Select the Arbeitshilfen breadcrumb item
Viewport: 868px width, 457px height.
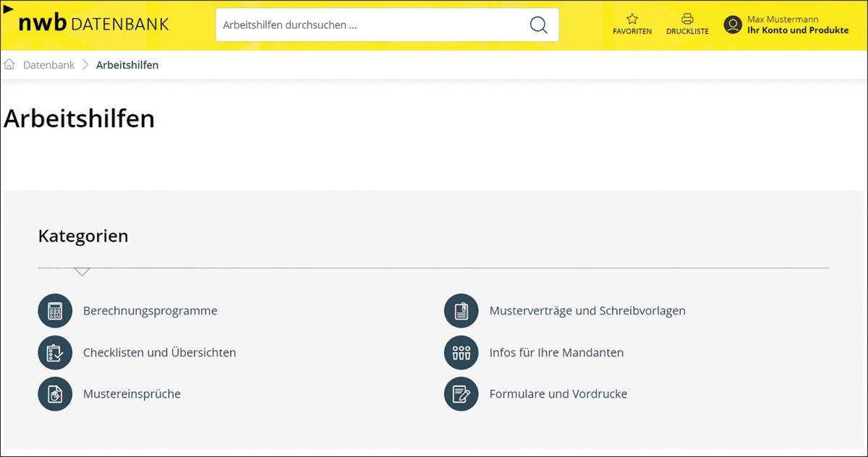[127, 65]
